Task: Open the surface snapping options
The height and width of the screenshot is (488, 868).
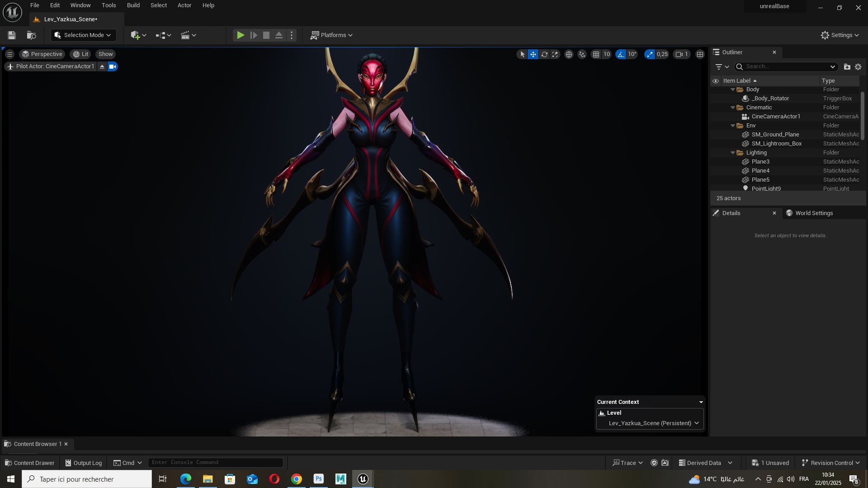Action: pos(582,54)
